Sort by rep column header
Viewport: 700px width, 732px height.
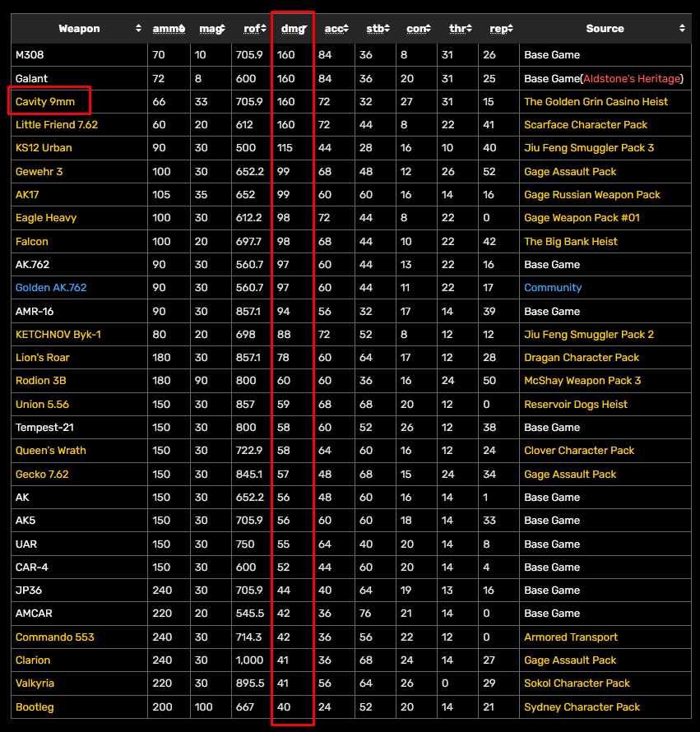[498, 29]
